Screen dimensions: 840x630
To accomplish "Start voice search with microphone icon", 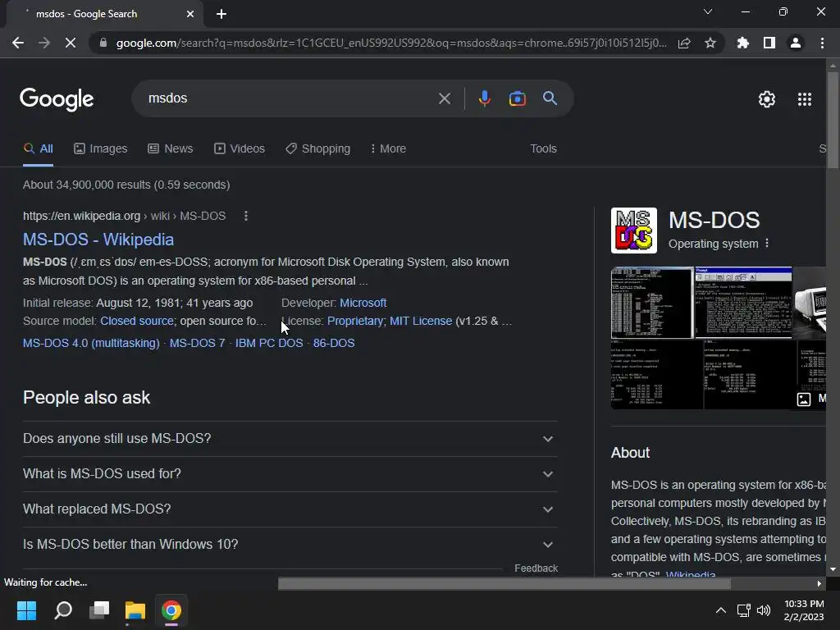I will click(x=484, y=98).
